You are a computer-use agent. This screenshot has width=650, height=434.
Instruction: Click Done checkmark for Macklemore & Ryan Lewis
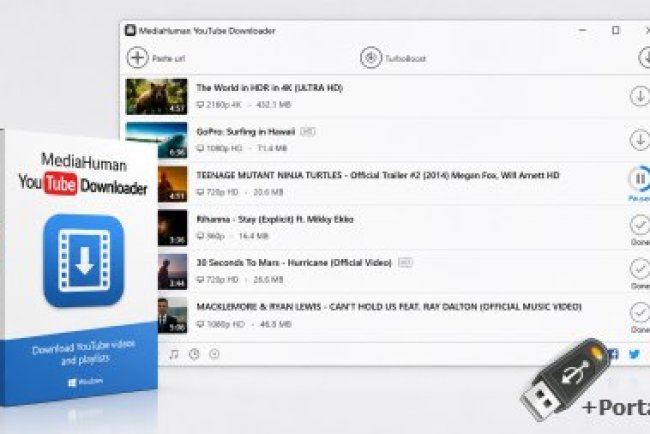640,313
